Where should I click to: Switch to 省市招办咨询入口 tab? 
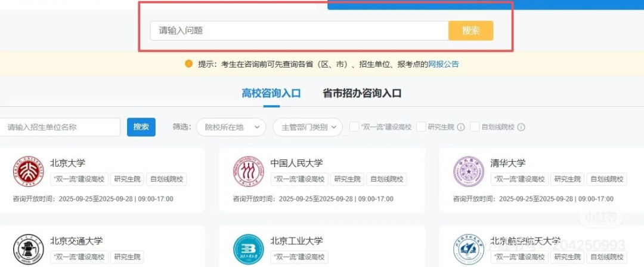coord(362,93)
